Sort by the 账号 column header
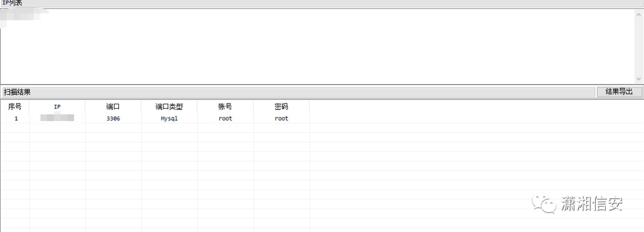This screenshot has height=232, width=644. tap(225, 107)
